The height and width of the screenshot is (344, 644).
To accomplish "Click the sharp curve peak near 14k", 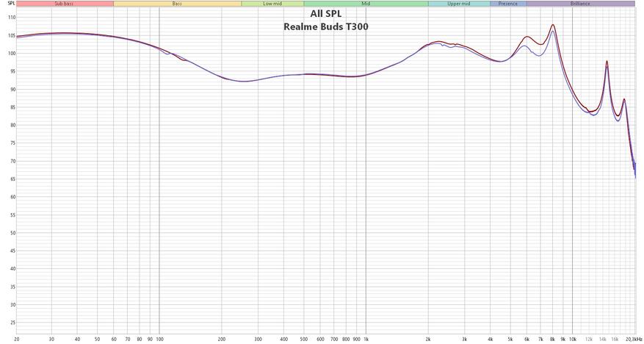I will (607, 61).
